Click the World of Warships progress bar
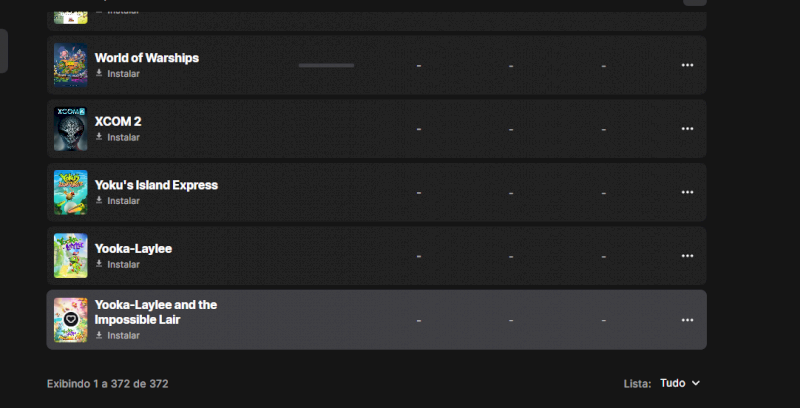This screenshot has height=408, width=800. pyautogui.click(x=326, y=65)
